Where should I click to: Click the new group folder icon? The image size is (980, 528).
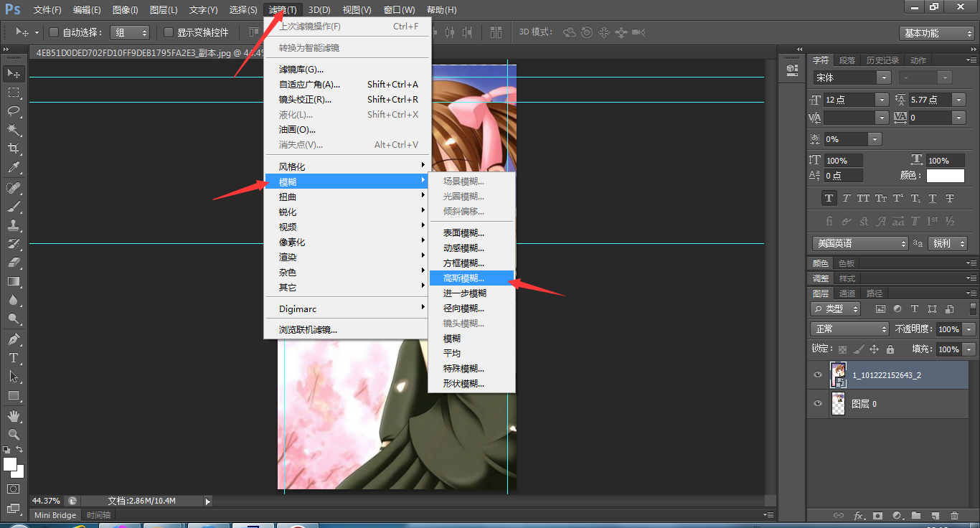[x=916, y=515]
